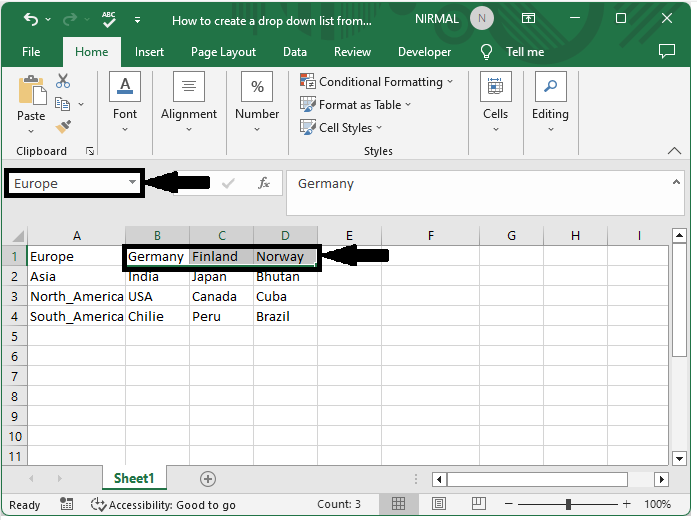Screen dimensions: 697x520
Task: Select column A header
Action: [76, 236]
